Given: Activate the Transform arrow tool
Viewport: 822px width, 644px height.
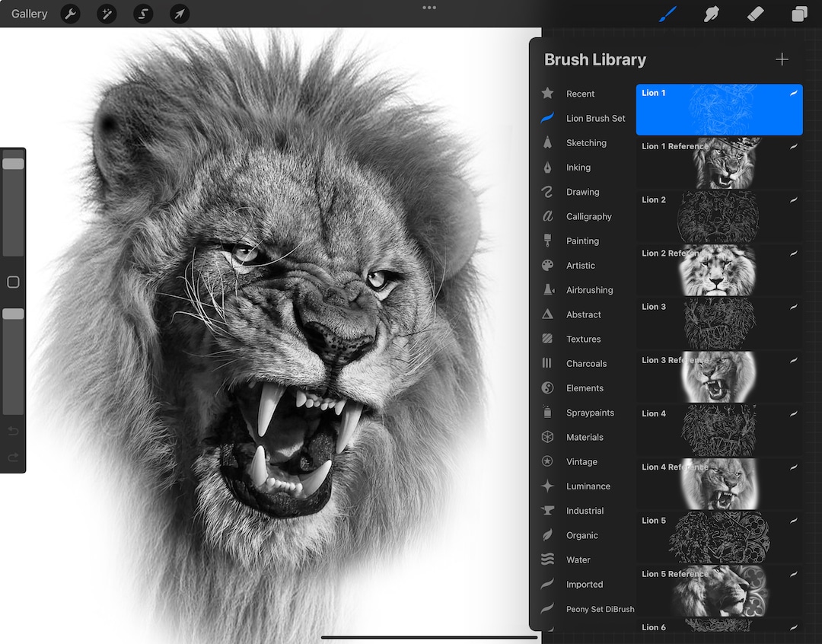Looking at the screenshot, I should point(180,14).
